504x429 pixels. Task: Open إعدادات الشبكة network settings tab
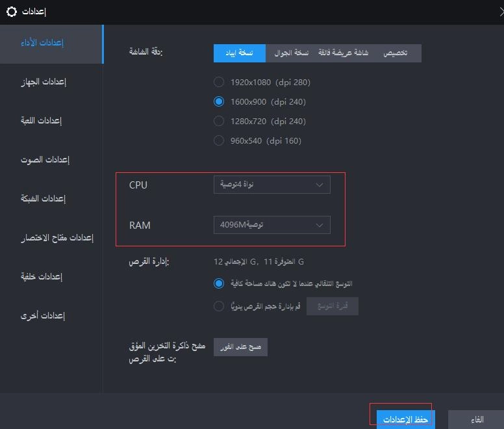click(x=43, y=198)
